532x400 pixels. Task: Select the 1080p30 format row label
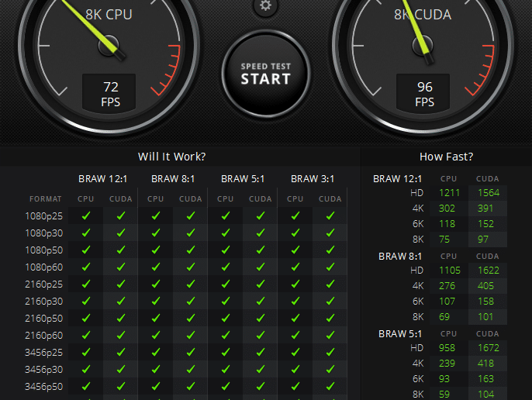click(43, 233)
